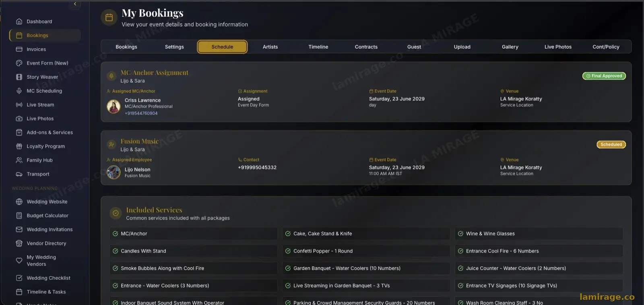Click the +919995045332 contact number

tap(257, 168)
